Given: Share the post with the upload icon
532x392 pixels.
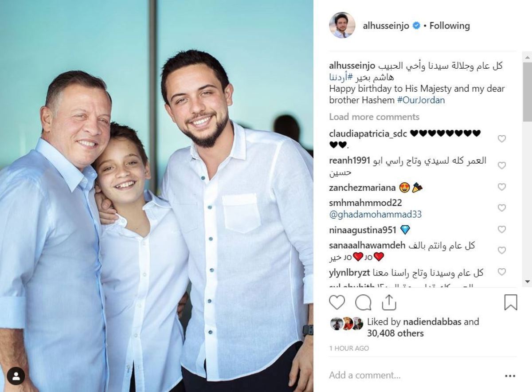Looking at the screenshot, I should coord(389,302).
